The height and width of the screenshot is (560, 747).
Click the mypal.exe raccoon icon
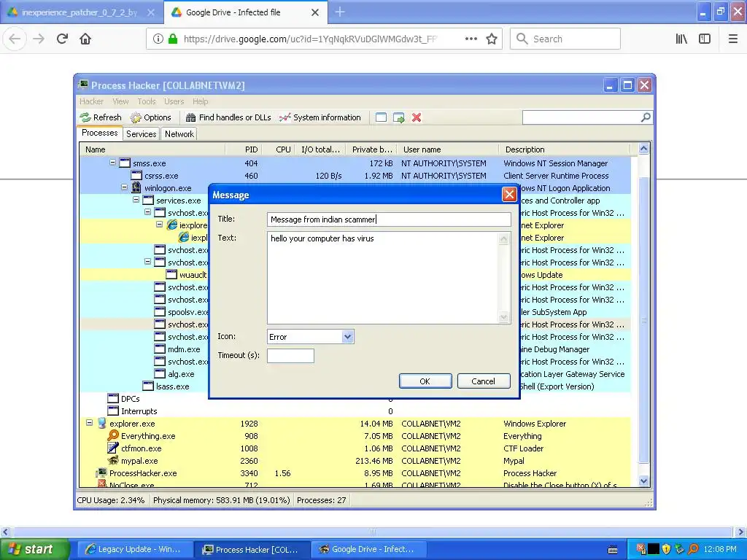(x=113, y=461)
